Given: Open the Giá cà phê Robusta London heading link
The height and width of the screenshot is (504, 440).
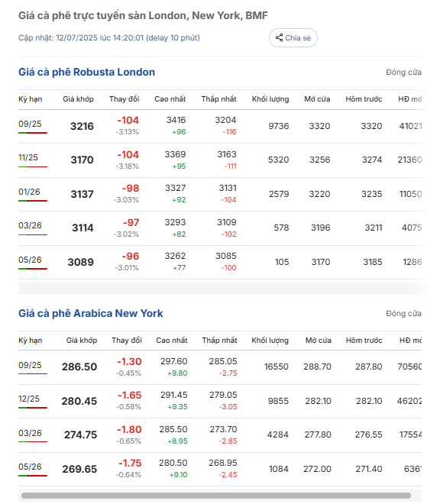Looking at the screenshot, I should [x=86, y=72].
